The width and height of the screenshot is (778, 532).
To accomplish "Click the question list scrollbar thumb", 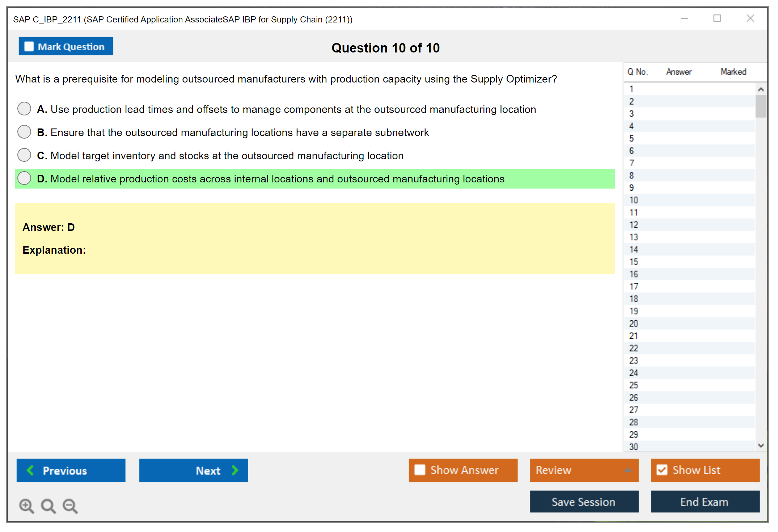I will coord(761,106).
